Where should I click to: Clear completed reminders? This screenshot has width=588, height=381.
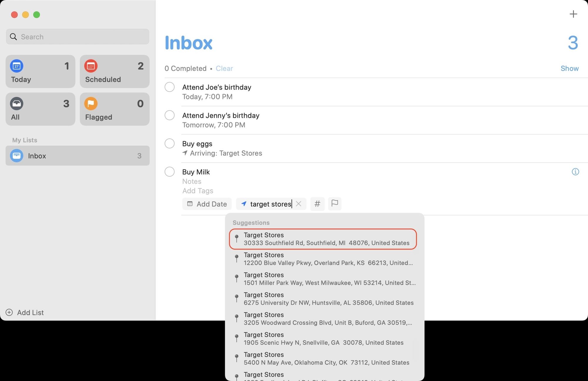[x=224, y=68]
